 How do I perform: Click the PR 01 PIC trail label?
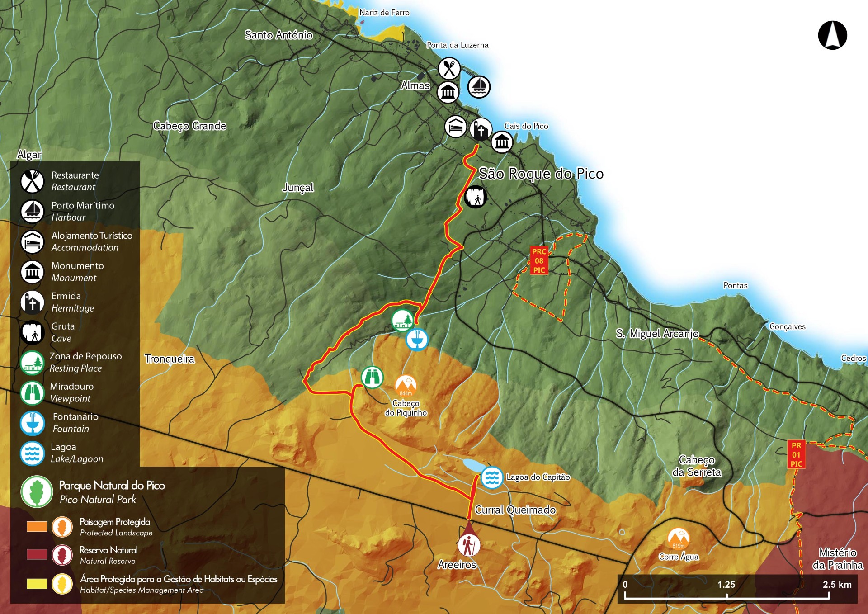tap(796, 454)
